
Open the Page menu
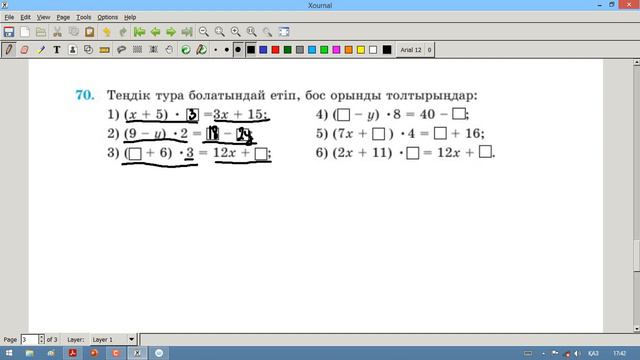tap(63, 17)
